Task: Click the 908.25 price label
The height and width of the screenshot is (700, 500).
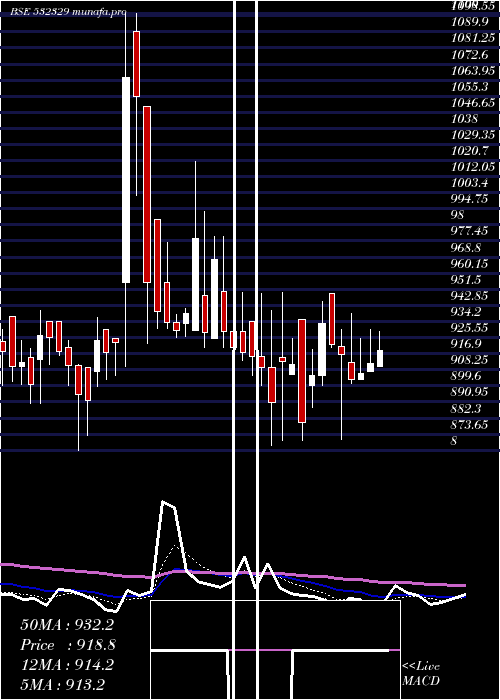Action: point(471,359)
